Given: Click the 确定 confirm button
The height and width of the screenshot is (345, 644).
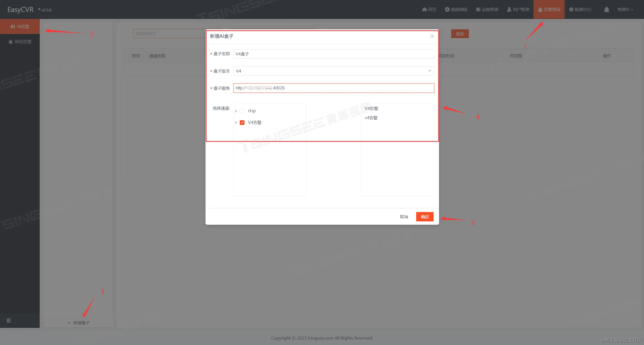Looking at the screenshot, I should pos(425,217).
